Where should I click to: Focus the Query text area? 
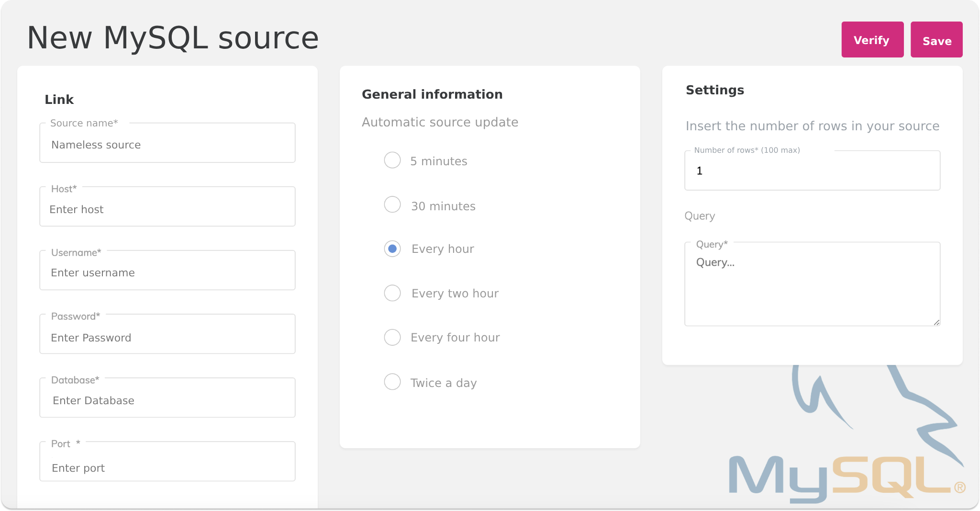pyautogui.click(x=813, y=284)
